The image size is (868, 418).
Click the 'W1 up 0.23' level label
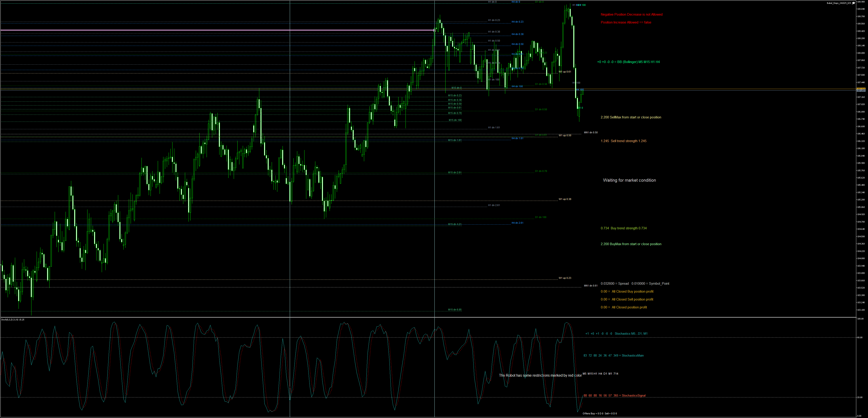pyautogui.click(x=565, y=278)
